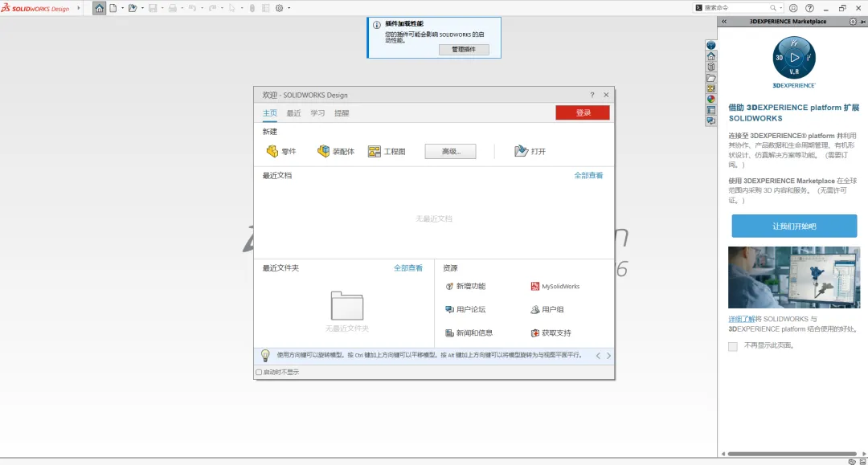868x465 pixels.
Task: Click the 3DEXPERIENCE compass logo
Action: (794, 58)
